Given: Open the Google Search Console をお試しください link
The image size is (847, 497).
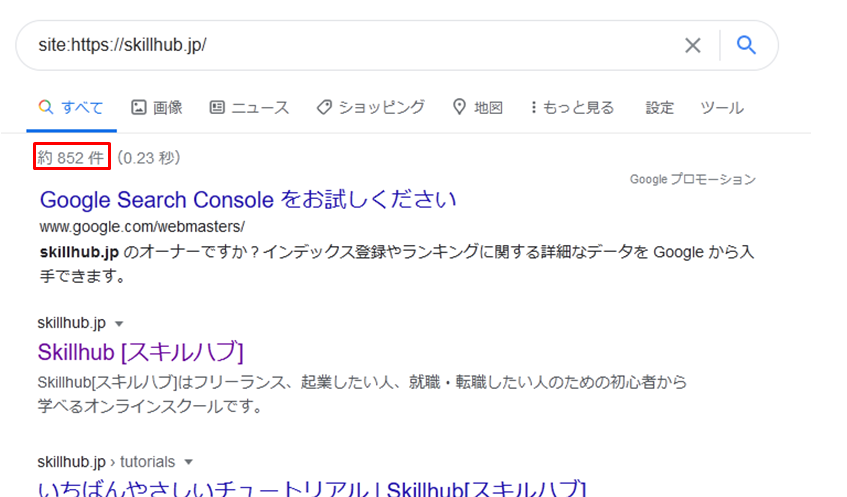Looking at the screenshot, I should point(248,200).
